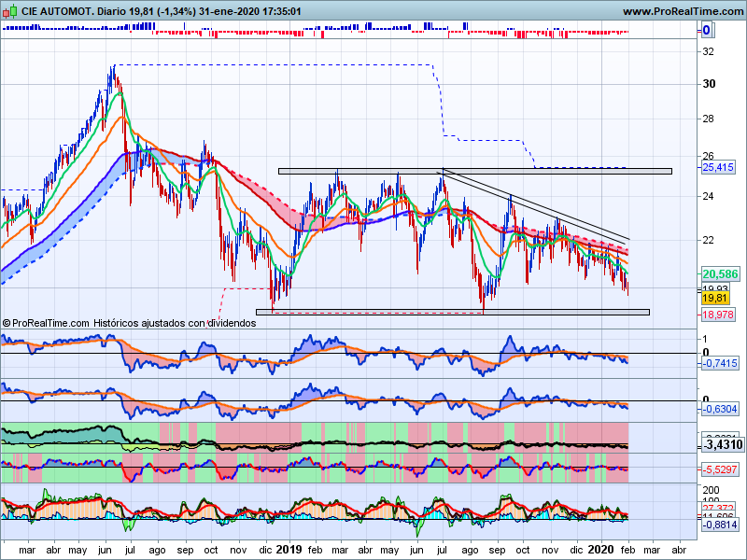This screenshot has width=747, height=560.
Task: Click the -0,8814 indicator value
Action: (720, 525)
